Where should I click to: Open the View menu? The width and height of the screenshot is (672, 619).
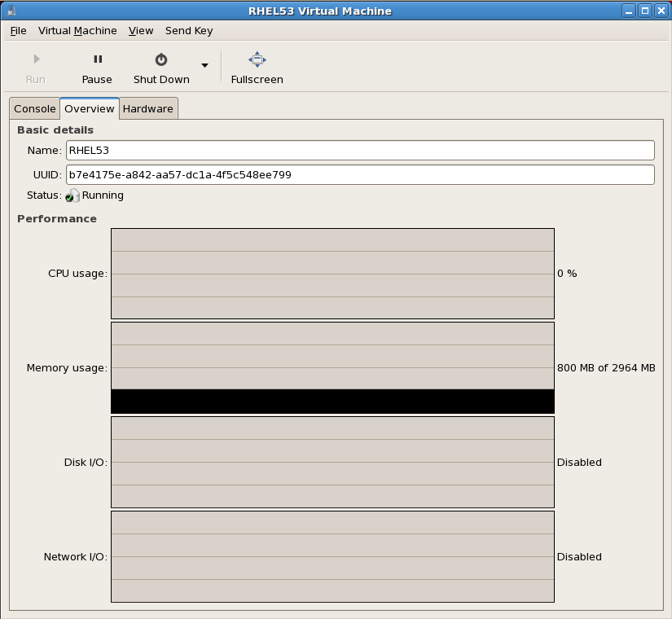point(141,31)
